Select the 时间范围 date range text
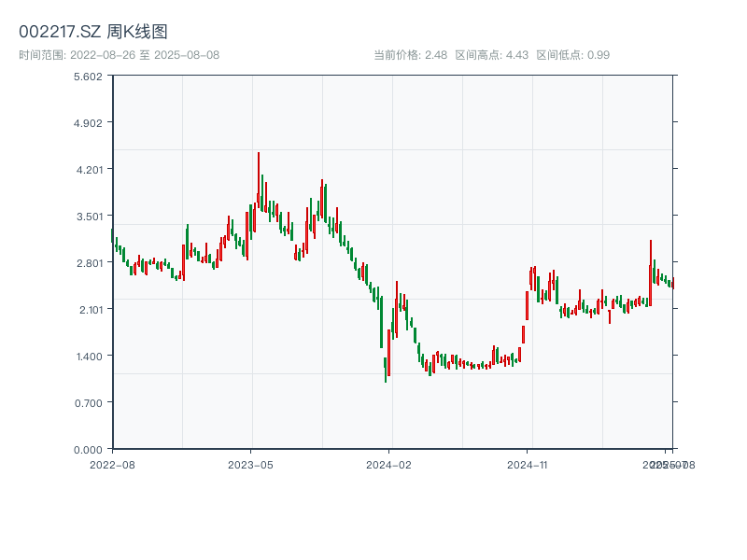 (x=119, y=55)
